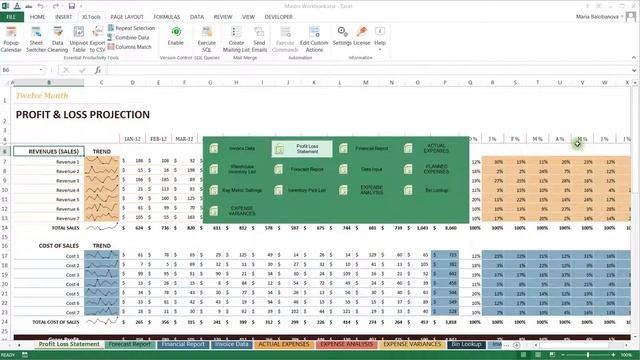Screen dimensions: 640x360
Task: Open the Popup Calendar tool
Action: [x=11, y=39]
